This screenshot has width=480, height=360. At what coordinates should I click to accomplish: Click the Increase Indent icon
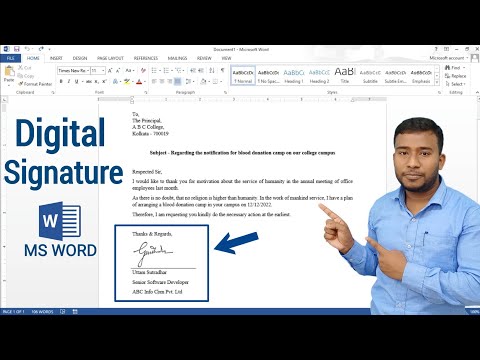click(201, 71)
